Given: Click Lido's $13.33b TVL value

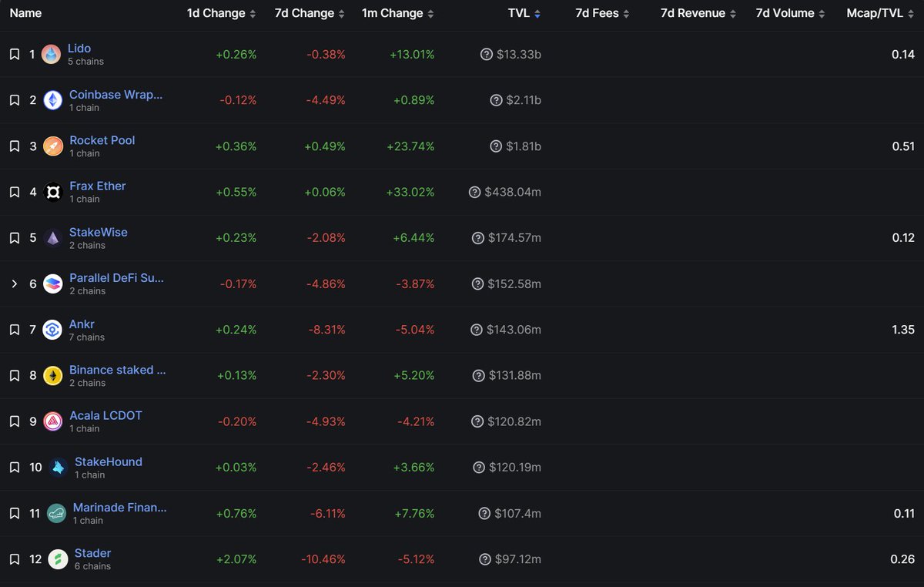Looking at the screenshot, I should [519, 55].
